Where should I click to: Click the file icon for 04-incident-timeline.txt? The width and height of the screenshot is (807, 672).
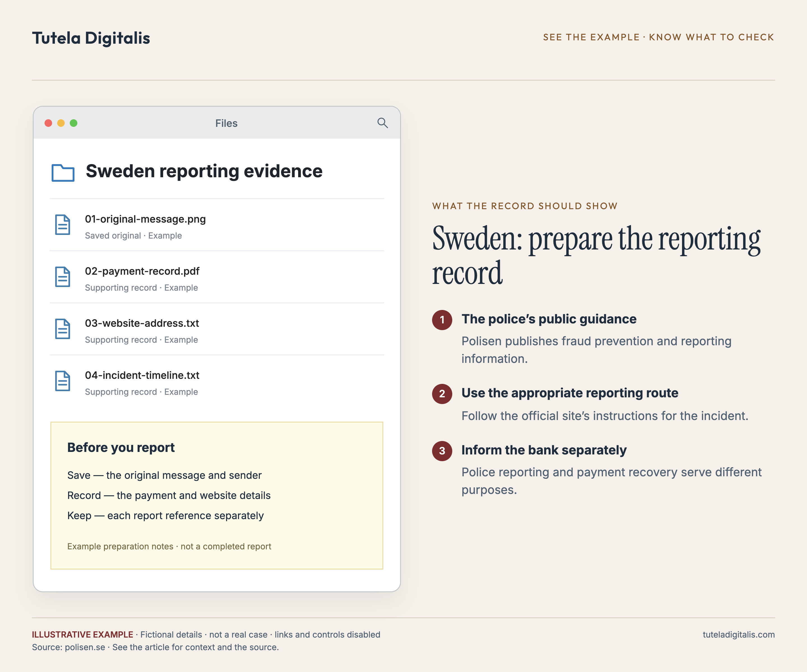[63, 381]
